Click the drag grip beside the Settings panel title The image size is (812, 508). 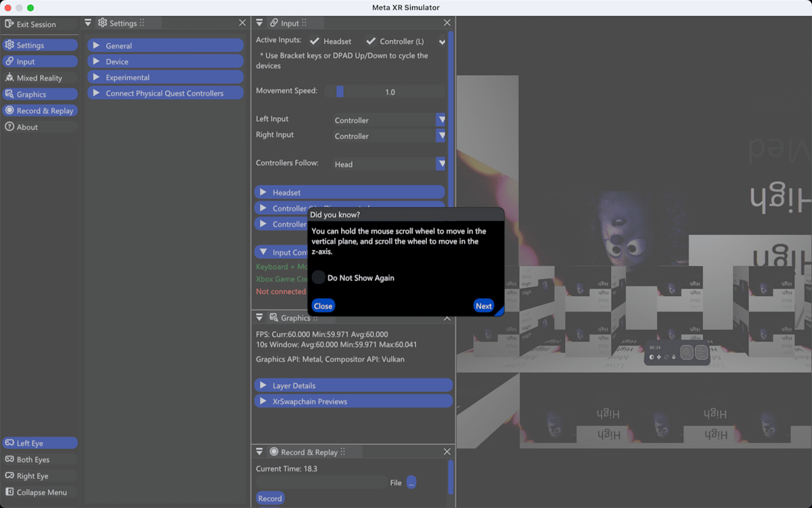(142, 23)
